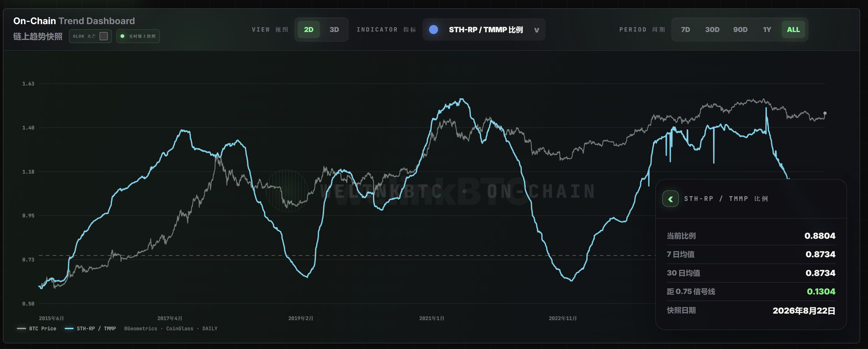Click the 实时链上快照 status badge
Screen dimensions: 868x349
(138, 36)
